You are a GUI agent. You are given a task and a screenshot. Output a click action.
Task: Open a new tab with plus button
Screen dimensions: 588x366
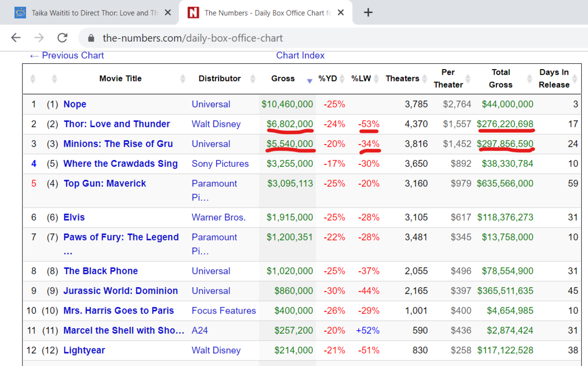tap(368, 13)
